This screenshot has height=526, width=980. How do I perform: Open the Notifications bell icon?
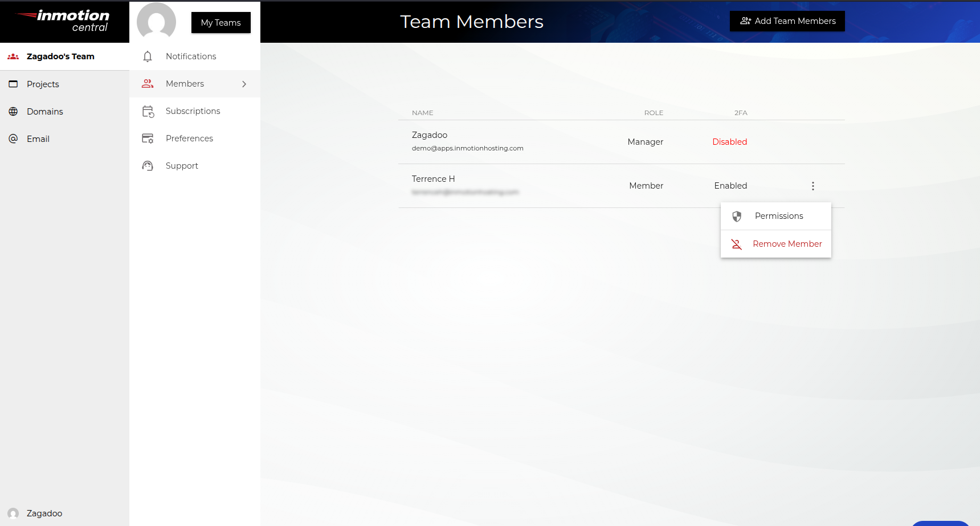[148, 56]
